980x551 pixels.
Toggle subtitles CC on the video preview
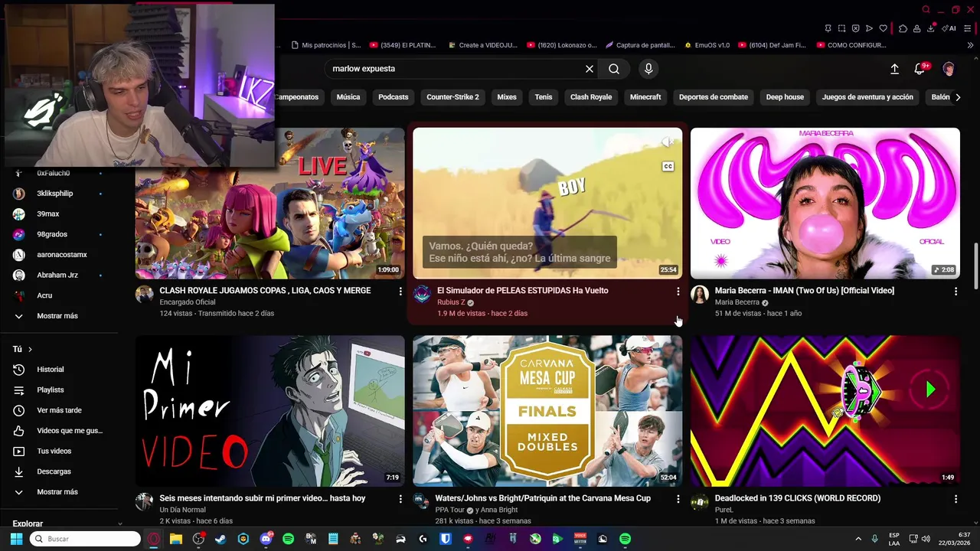(x=668, y=166)
